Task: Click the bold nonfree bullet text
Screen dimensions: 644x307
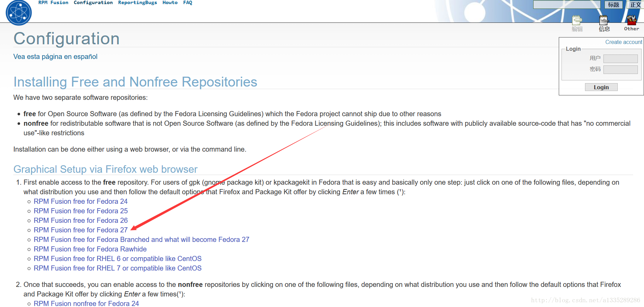Action: click(x=36, y=123)
